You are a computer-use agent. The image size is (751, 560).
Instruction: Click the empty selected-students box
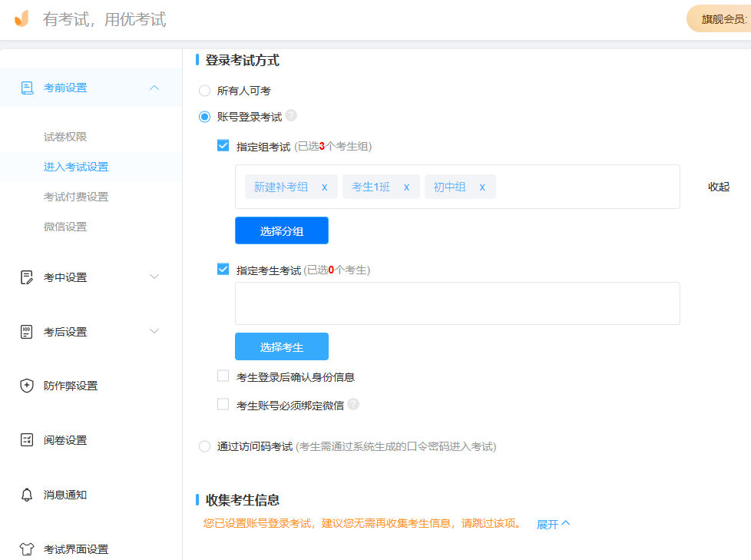point(458,303)
